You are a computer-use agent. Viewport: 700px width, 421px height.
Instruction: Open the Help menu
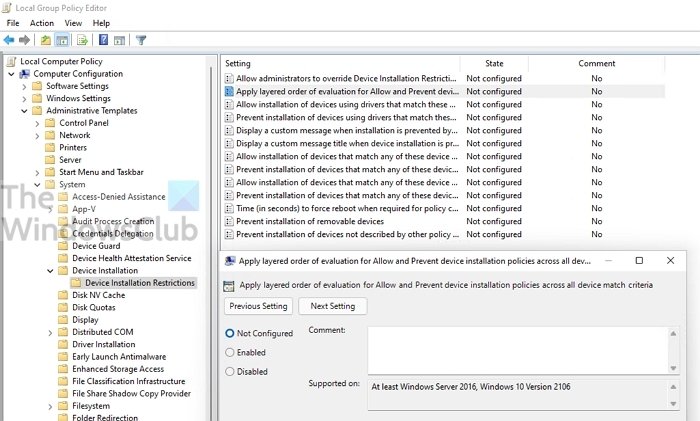101,23
